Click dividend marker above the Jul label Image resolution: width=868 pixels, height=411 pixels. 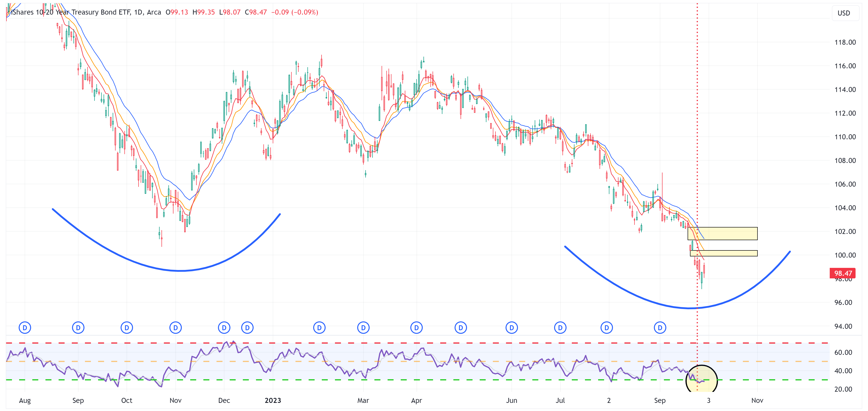[x=560, y=327]
